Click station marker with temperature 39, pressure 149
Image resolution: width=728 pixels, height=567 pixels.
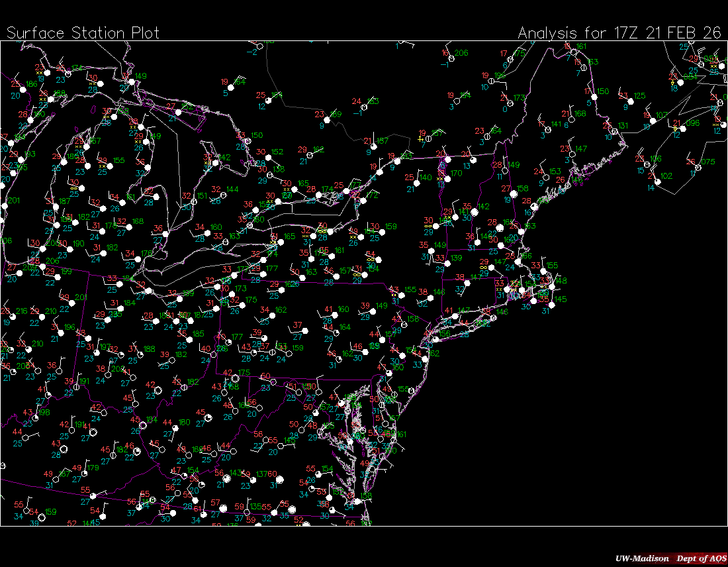tap(372, 311)
